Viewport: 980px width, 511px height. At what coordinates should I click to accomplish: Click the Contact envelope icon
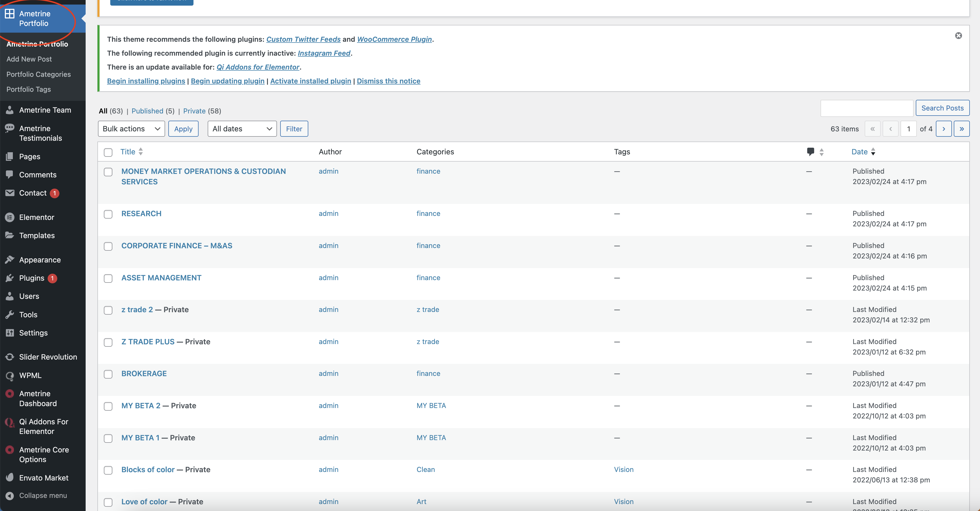pyautogui.click(x=10, y=193)
